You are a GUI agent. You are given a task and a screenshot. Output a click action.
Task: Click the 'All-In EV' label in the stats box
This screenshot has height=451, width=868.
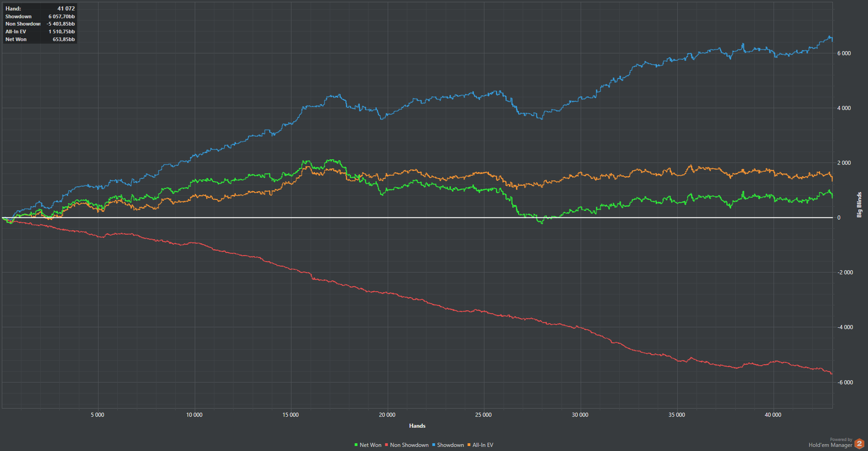(x=16, y=31)
